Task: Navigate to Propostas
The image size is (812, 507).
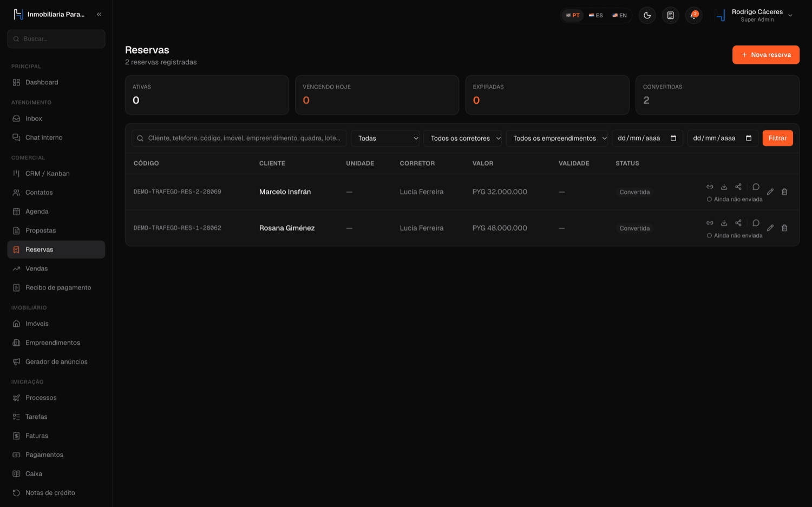Action: pos(56,231)
